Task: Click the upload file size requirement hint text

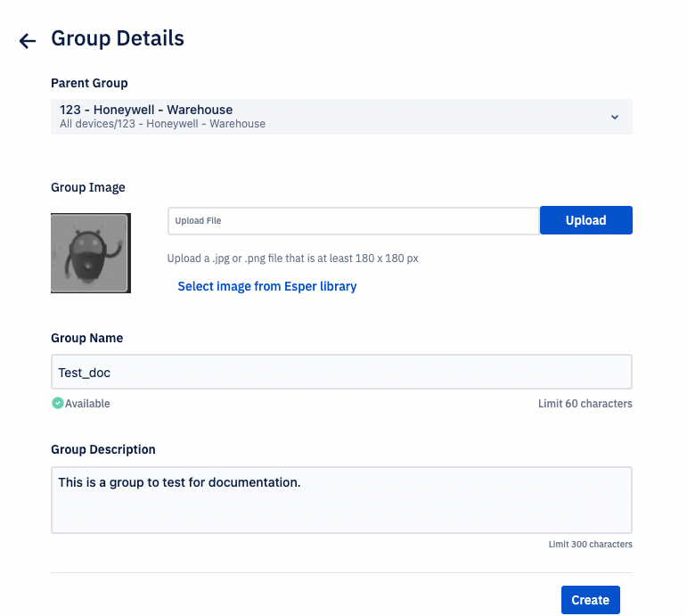Action: point(292,259)
